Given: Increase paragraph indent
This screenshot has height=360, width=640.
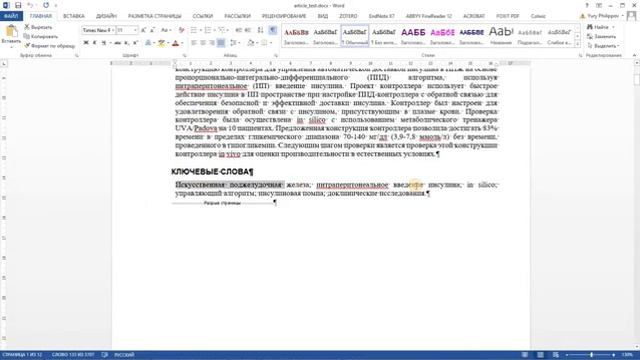Looking at the screenshot, I should point(248,30).
